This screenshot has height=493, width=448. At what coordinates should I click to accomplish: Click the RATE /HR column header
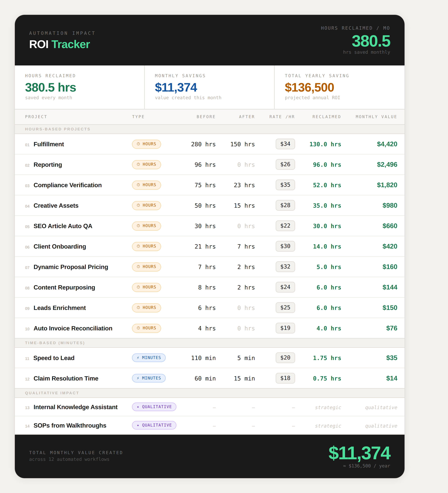click(x=282, y=117)
